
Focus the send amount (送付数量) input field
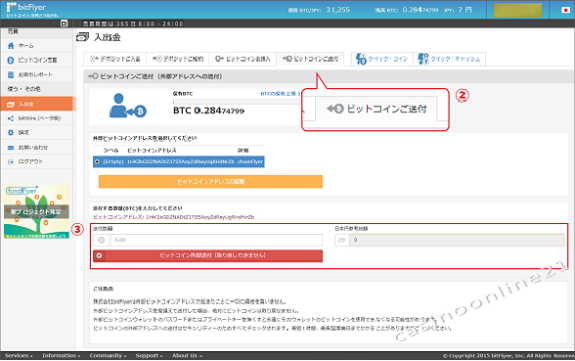coord(216,240)
